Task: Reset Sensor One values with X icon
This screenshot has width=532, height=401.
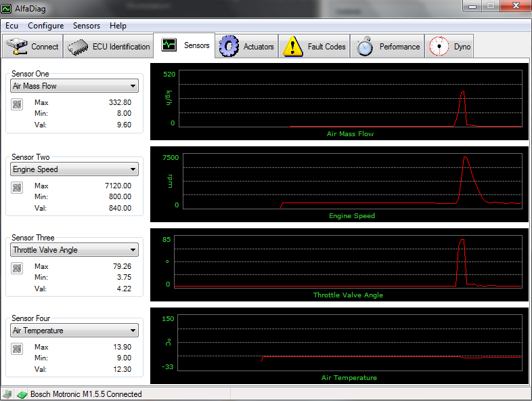Action: pos(18,104)
